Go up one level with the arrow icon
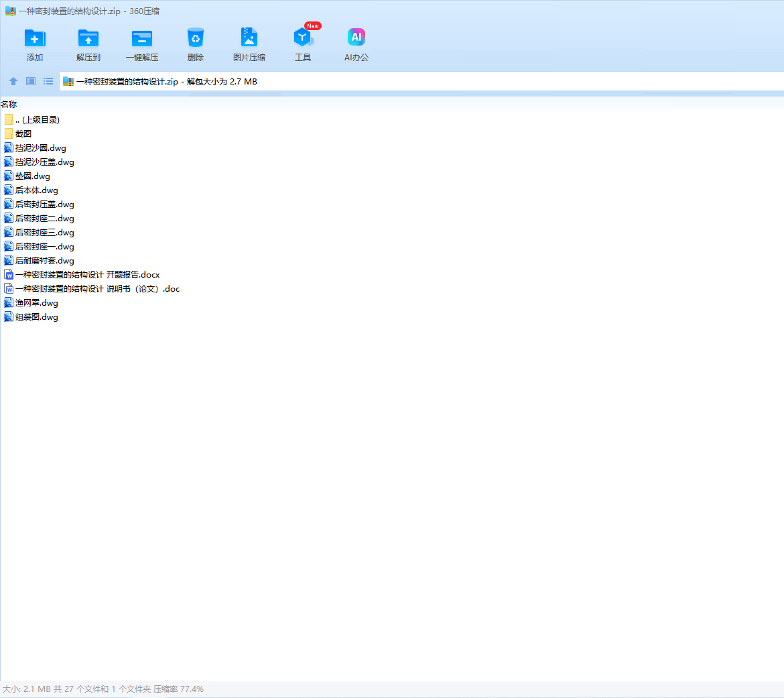 (x=13, y=81)
